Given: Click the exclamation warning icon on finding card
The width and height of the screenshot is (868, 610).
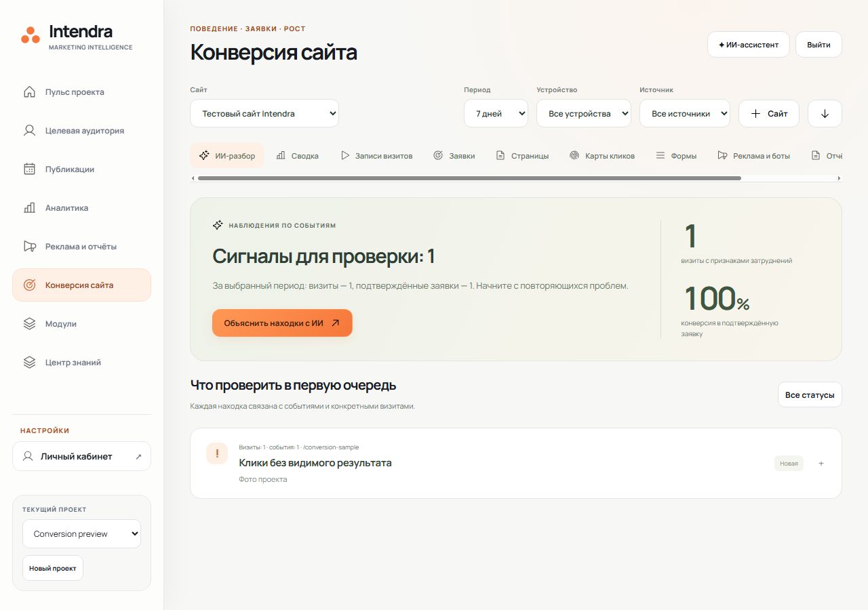Looking at the screenshot, I should [x=217, y=453].
